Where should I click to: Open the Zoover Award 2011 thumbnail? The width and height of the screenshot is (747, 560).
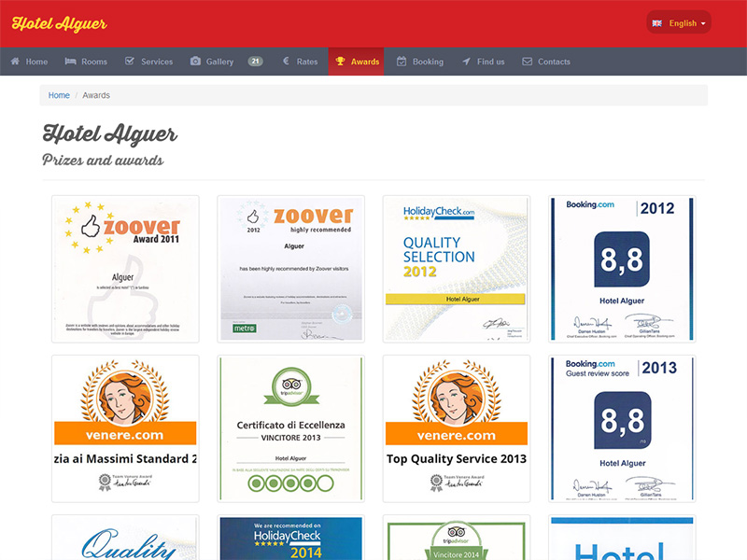125,269
